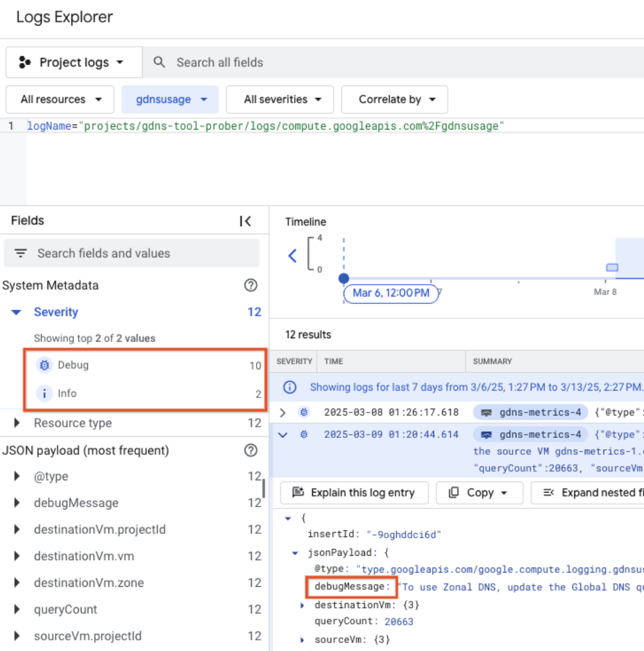The width and height of the screenshot is (644, 651).
Task: Expand the 2025-03-08 01:26:17.618 log entry
Action: coord(283,412)
